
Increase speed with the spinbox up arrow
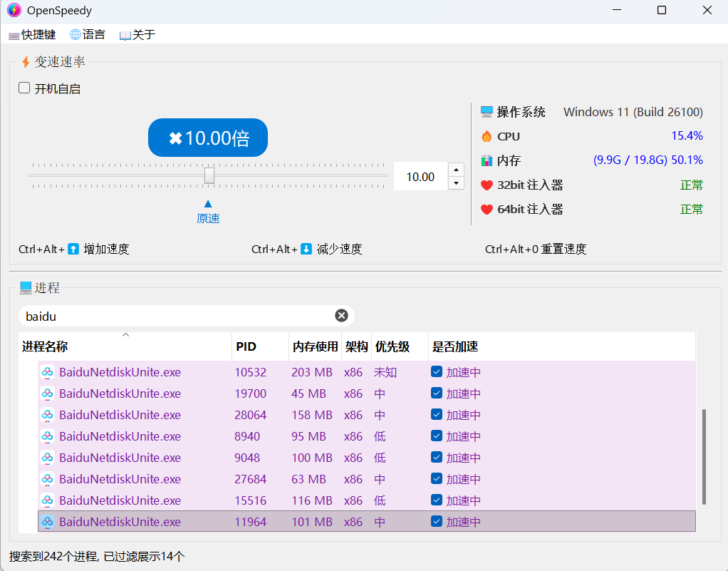click(456, 170)
